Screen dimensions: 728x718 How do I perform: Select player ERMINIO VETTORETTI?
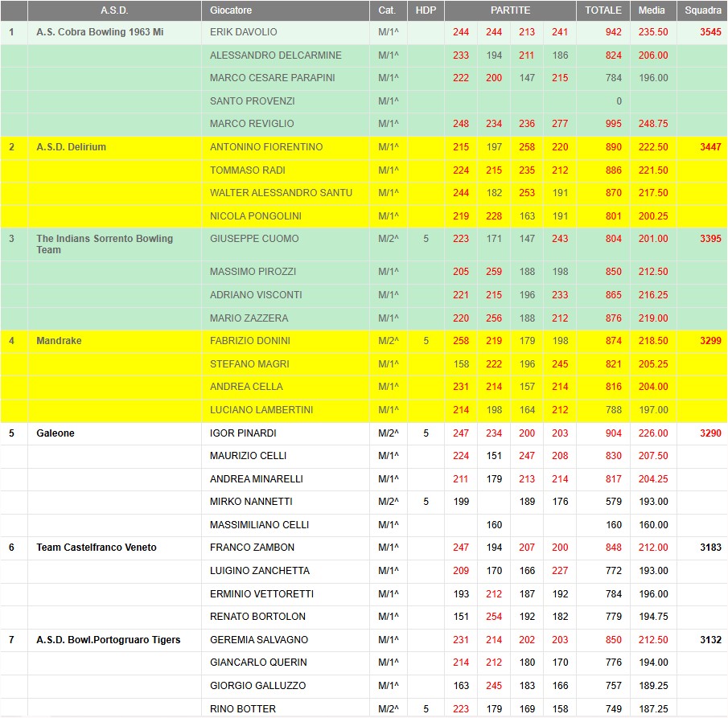262,594
